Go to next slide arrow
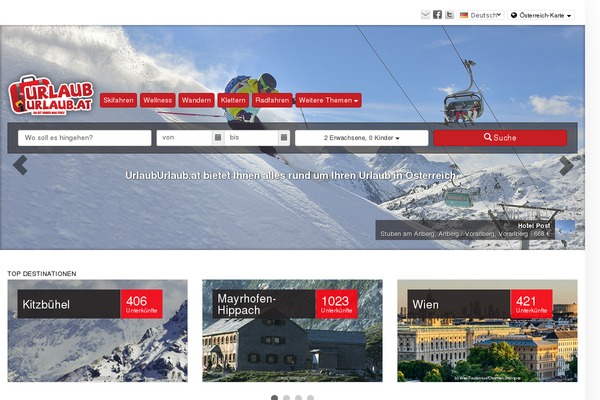 click(566, 166)
